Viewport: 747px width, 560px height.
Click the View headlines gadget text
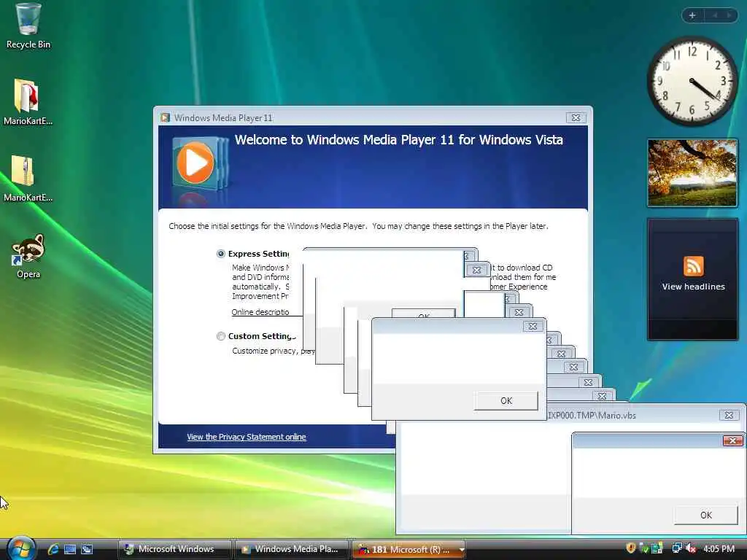click(693, 287)
